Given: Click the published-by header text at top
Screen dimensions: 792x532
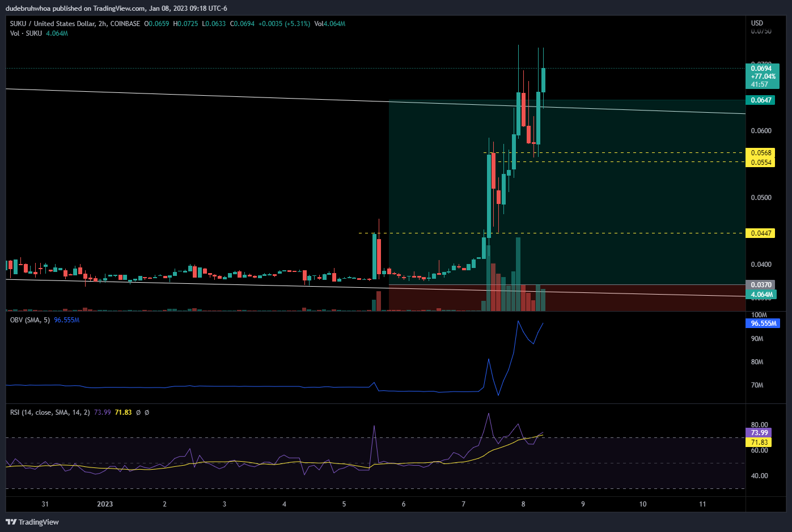Looking at the screenshot, I should click(x=116, y=8).
